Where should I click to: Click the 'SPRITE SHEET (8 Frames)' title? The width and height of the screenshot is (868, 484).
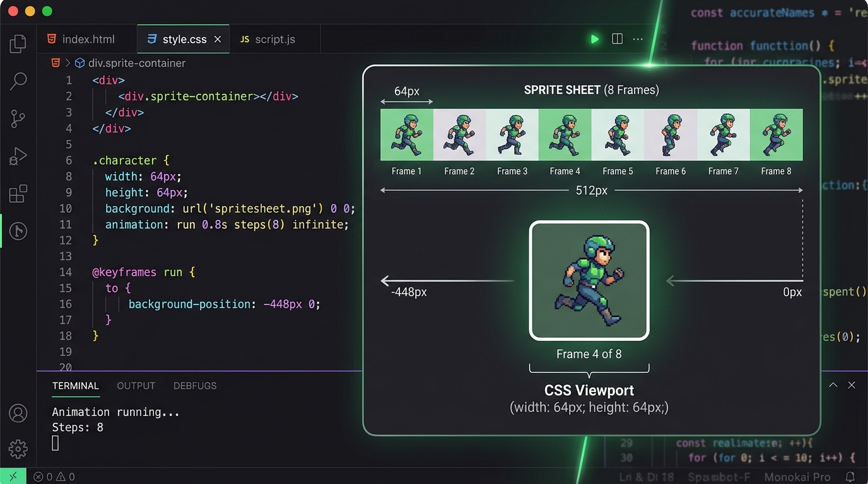pyautogui.click(x=592, y=90)
